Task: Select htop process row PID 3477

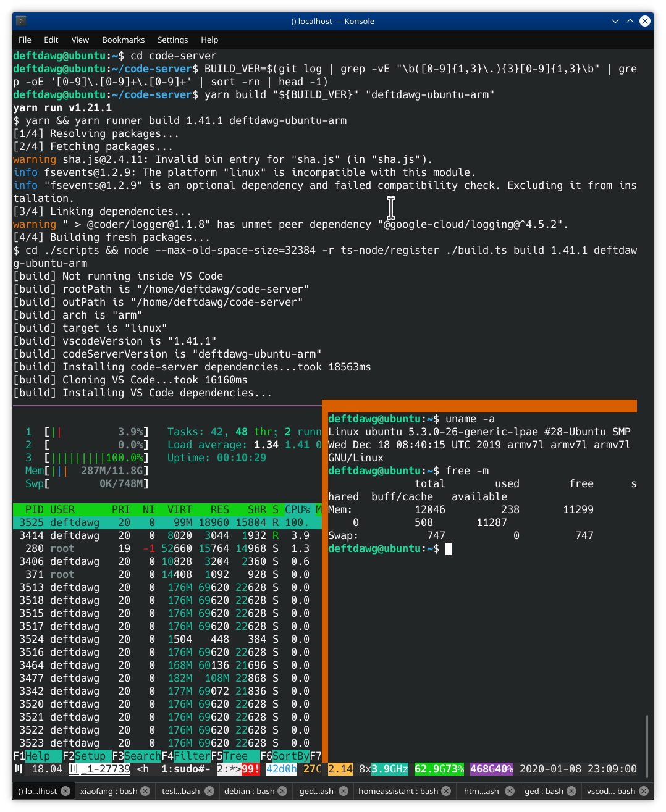Action: click(x=167, y=678)
